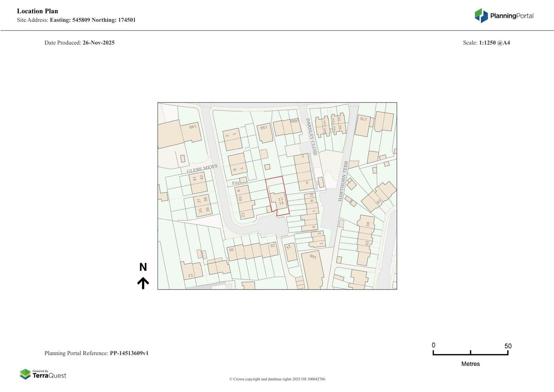This screenshot has width=554, height=392.
Task: Click the PlanningPortal logo icon
Action: 481,16
